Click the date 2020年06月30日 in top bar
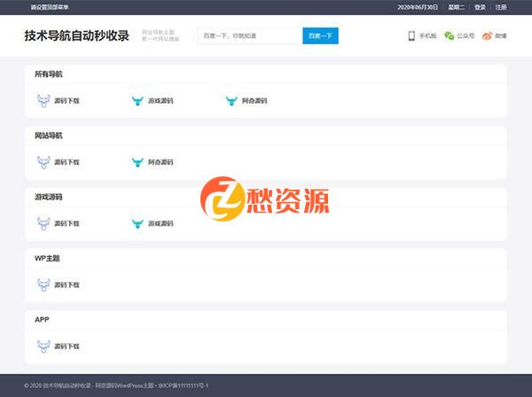The image size is (532, 397). click(418, 7)
